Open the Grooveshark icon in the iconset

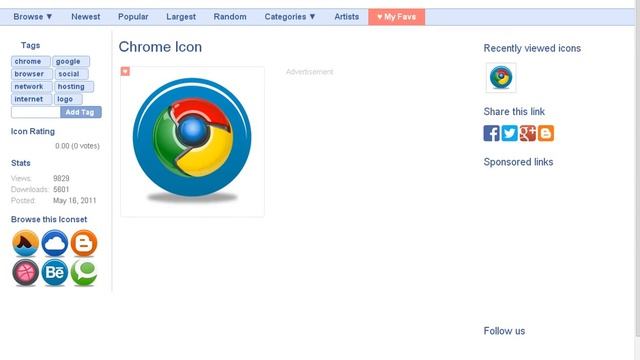coord(26,243)
